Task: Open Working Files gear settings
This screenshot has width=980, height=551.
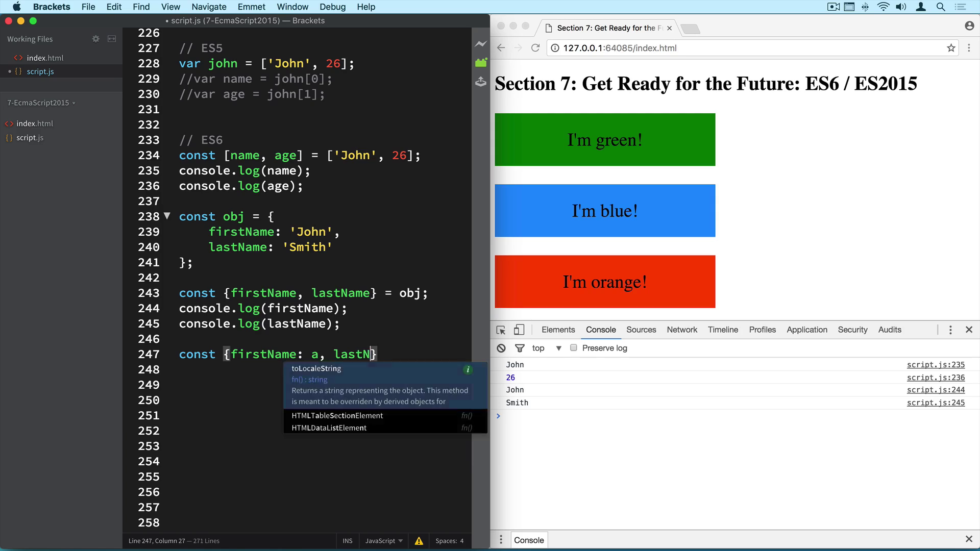Action: click(95, 39)
